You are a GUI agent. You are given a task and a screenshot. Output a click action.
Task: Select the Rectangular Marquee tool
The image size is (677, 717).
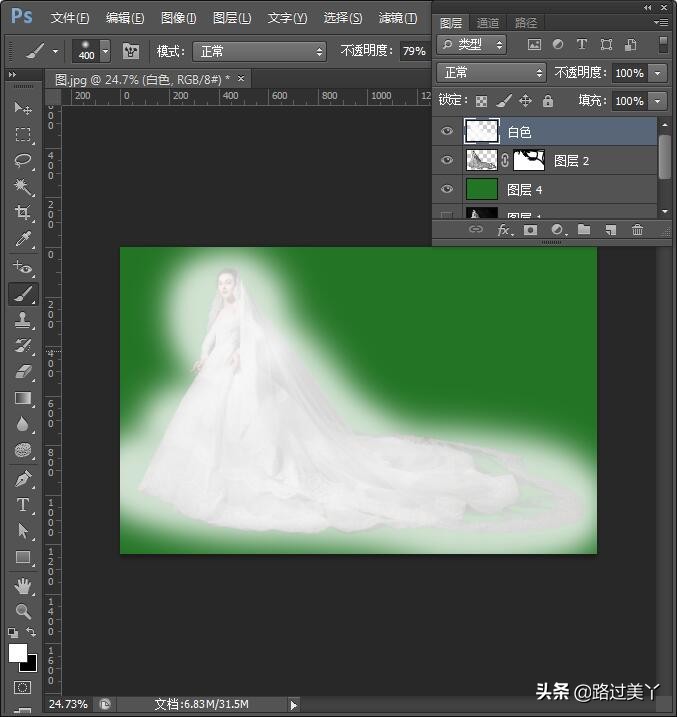(x=22, y=134)
